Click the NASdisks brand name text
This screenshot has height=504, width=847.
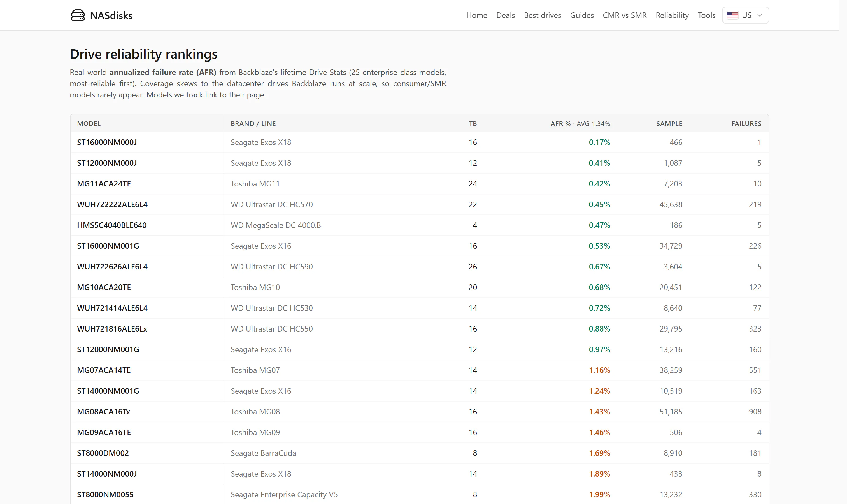(x=111, y=16)
